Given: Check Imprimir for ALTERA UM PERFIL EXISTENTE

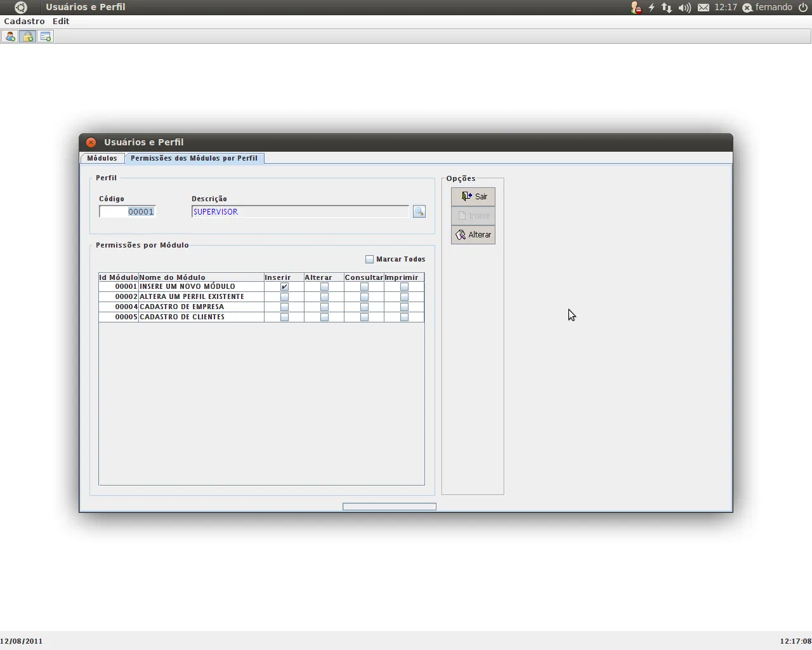Looking at the screenshot, I should [404, 297].
